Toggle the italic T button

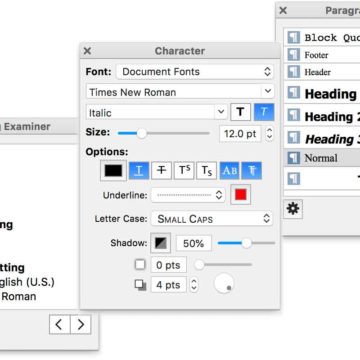(264, 112)
